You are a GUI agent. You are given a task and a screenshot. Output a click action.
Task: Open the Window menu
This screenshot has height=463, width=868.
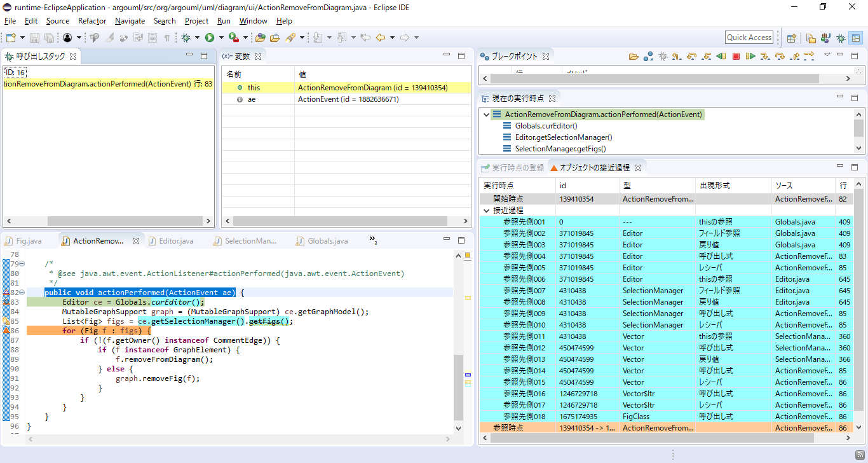tap(253, 21)
